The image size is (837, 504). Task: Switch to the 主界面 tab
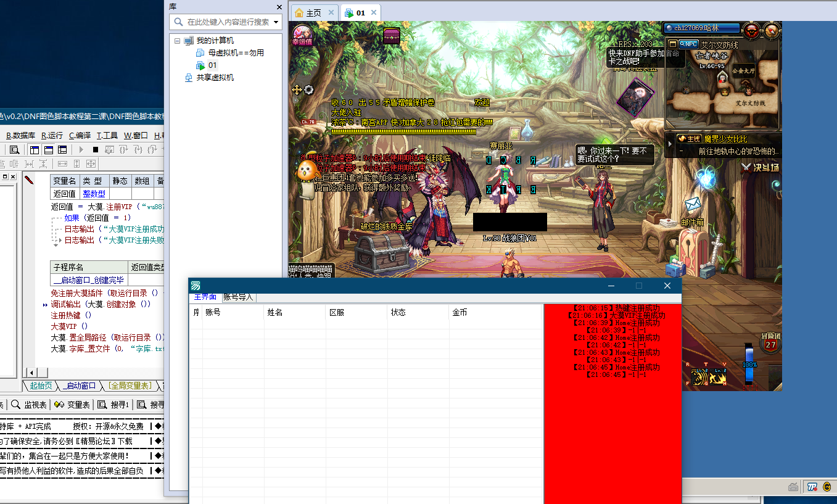click(x=205, y=297)
